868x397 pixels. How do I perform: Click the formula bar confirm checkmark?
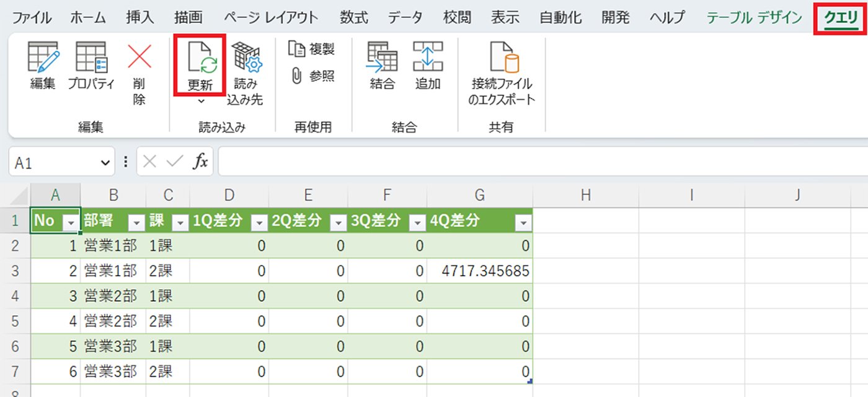tap(175, 162)
